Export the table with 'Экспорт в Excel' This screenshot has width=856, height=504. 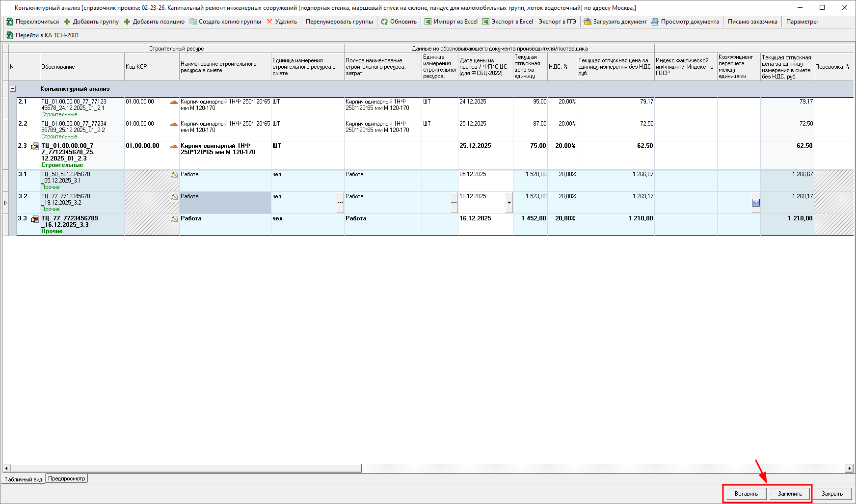[x=508, y=22]
